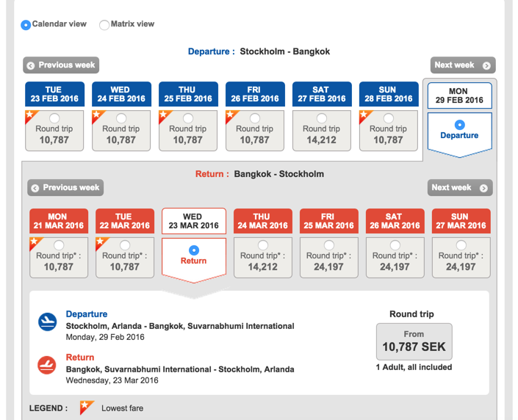Select departure on Sat 27 Feb 2016
Image resolution: width=518 pixels, height=420 pixels.
(x=321, y=118)
